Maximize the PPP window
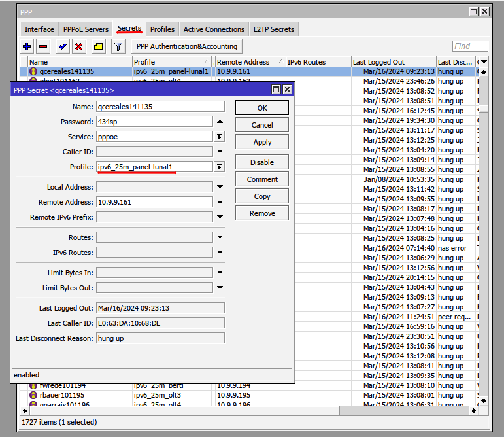This screenshot has width=504, height=437. (x=473, y=12)
